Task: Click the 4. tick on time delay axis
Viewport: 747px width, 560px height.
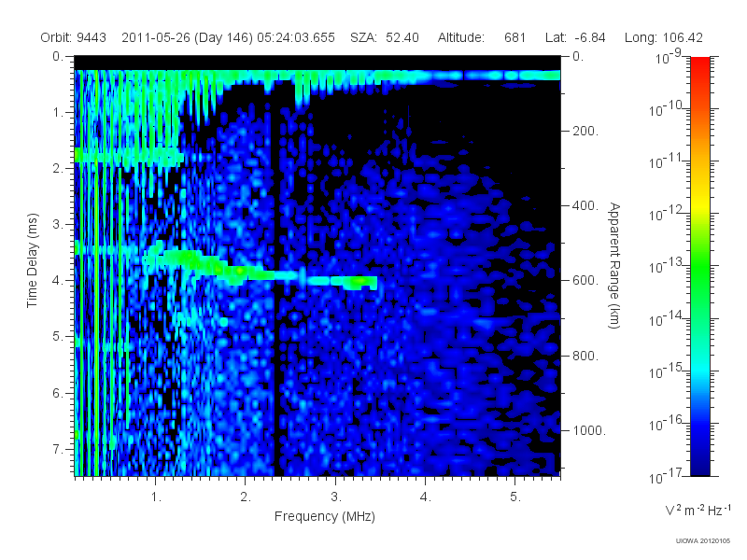Action: pos(58,281)
